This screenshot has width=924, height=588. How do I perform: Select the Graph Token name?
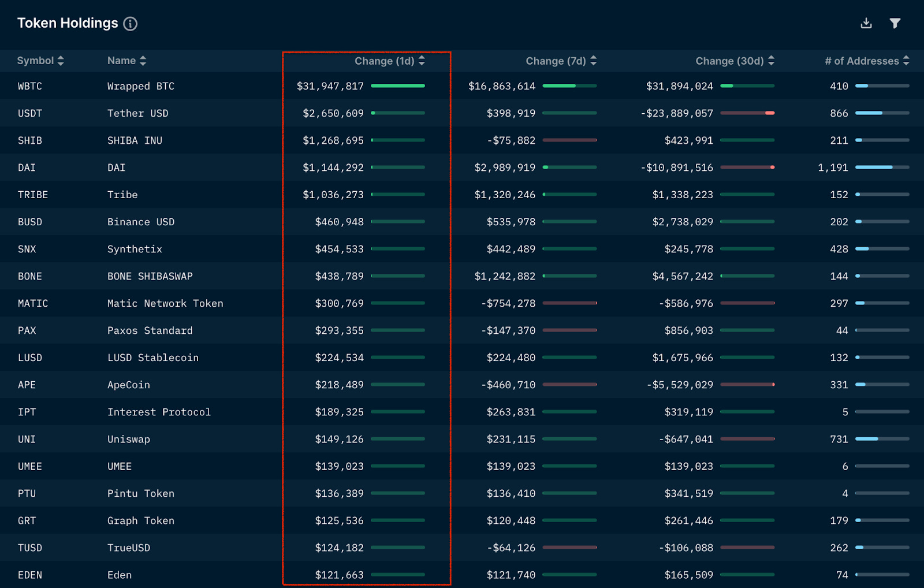click(141, 520)
